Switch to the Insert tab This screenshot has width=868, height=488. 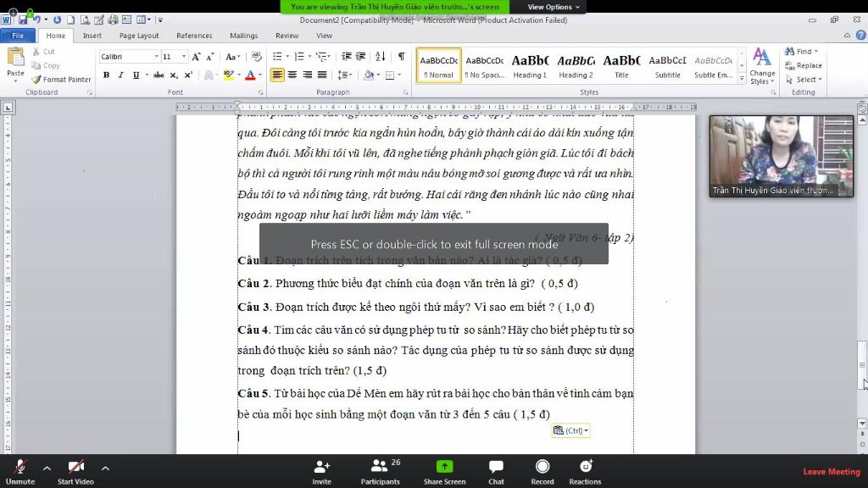point(92,36)
